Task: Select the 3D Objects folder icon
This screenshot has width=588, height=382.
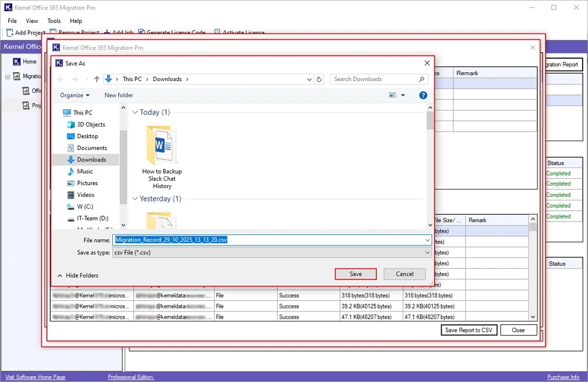Action: coord(71,125)
